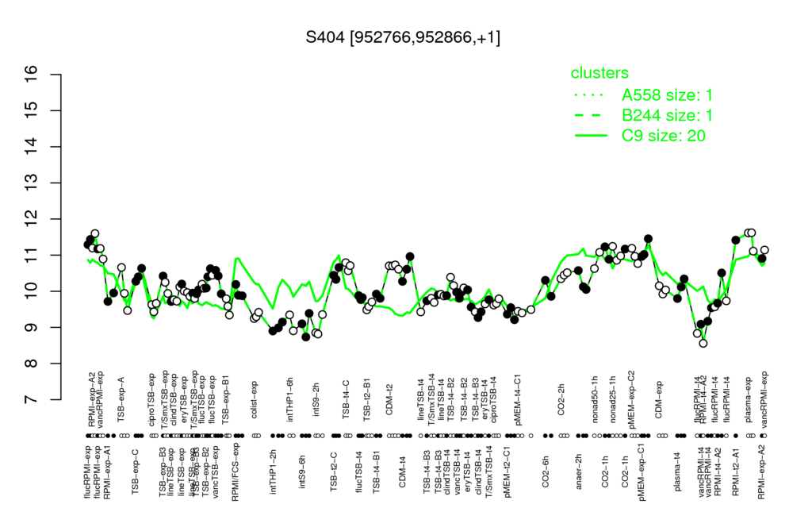Select x-axis label intTHP1-6h
This screenshot has width=812, height=508.
290,400
